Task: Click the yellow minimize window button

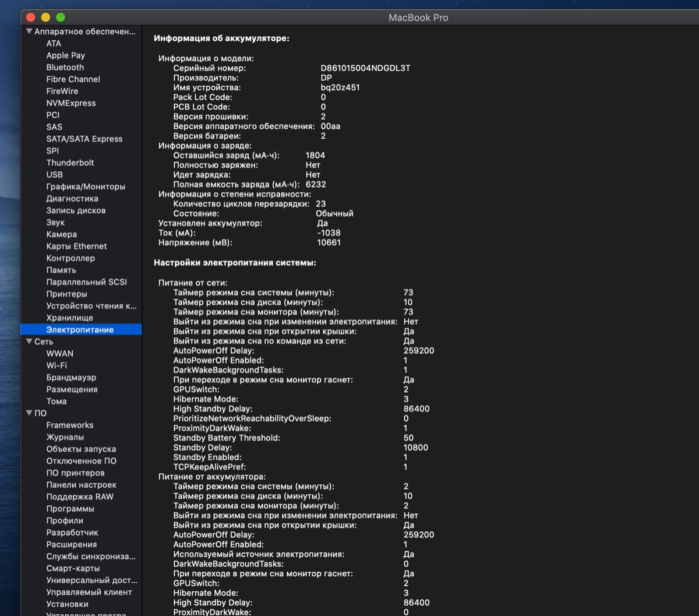Action: 45,18
